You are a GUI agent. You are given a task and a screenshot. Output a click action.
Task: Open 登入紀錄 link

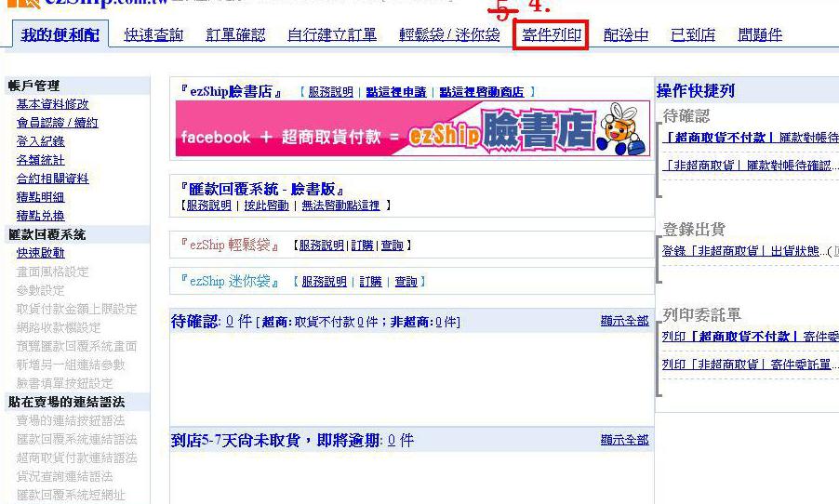coord(40,141)
